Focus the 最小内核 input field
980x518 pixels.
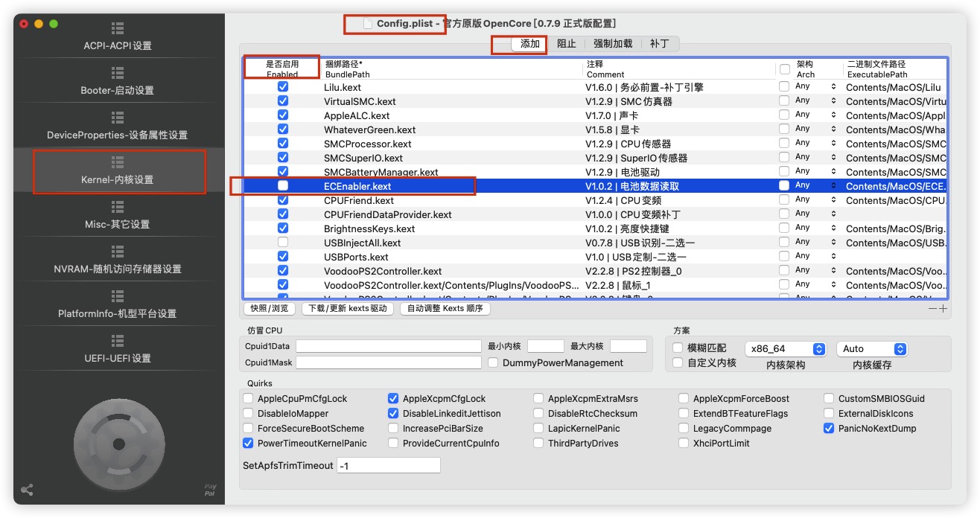coord(546,346)
